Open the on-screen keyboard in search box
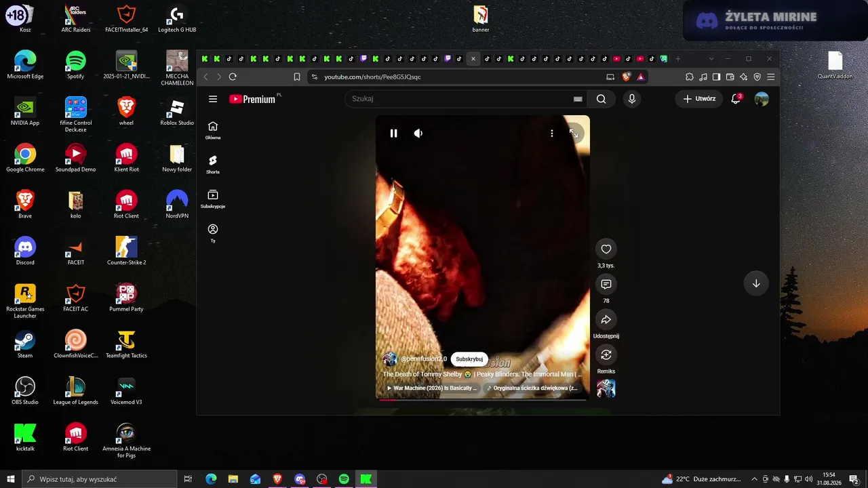This screenshot has height=488, width=868. [x=578, y=99]
